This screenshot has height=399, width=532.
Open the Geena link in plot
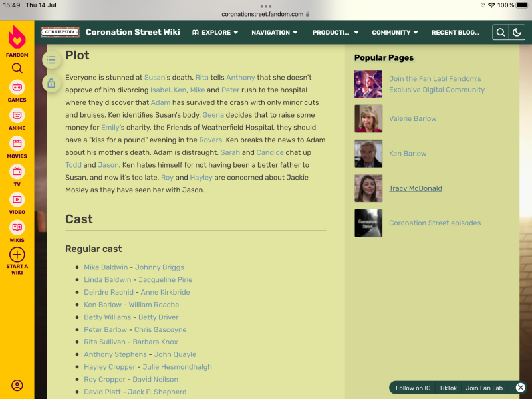(213, 115)
